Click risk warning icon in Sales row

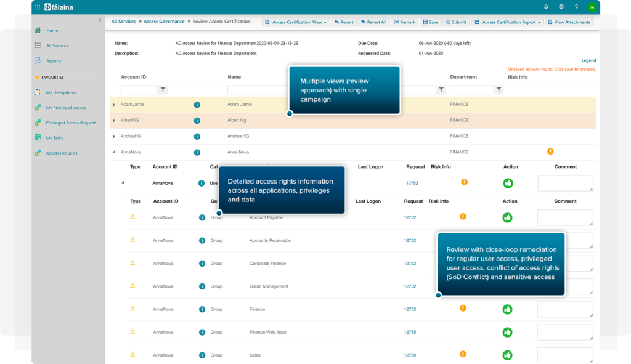coord(463,354)
